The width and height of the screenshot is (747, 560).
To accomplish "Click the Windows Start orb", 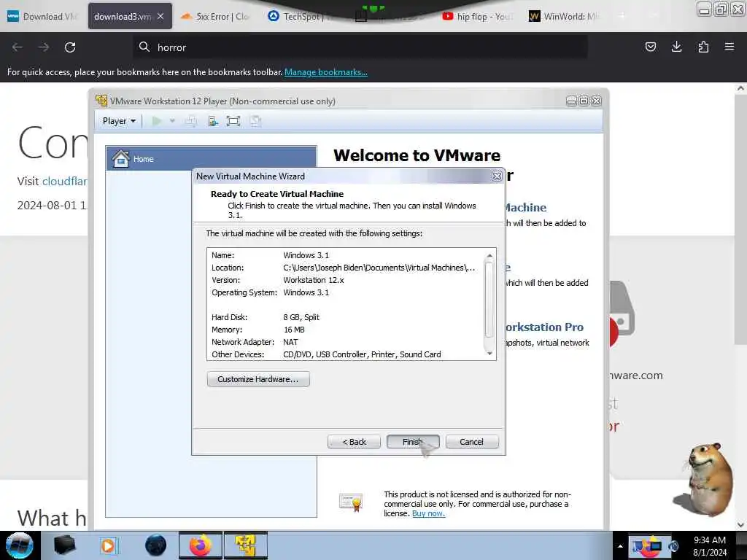I will 20,545.
